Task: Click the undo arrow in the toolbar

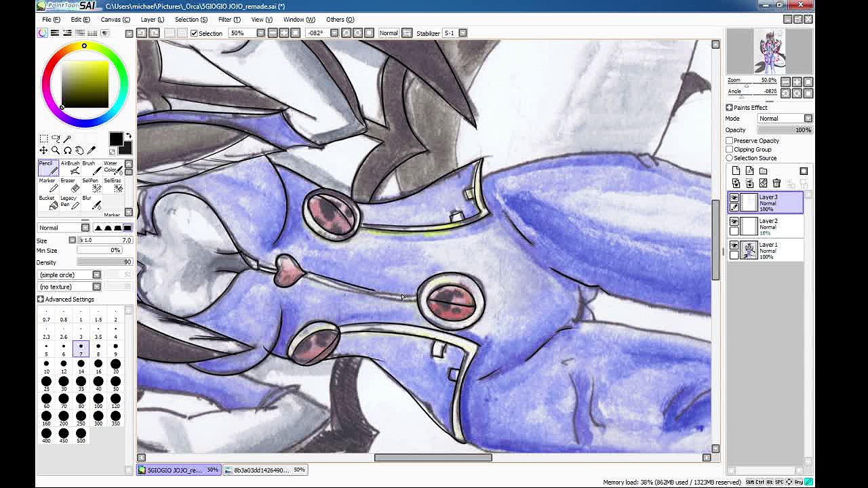Action: (x=142, y=33)
